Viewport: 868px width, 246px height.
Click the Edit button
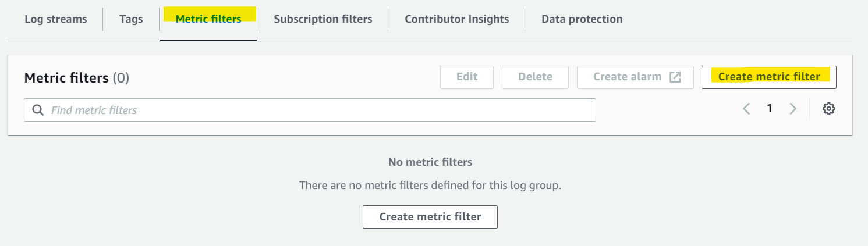467,77
